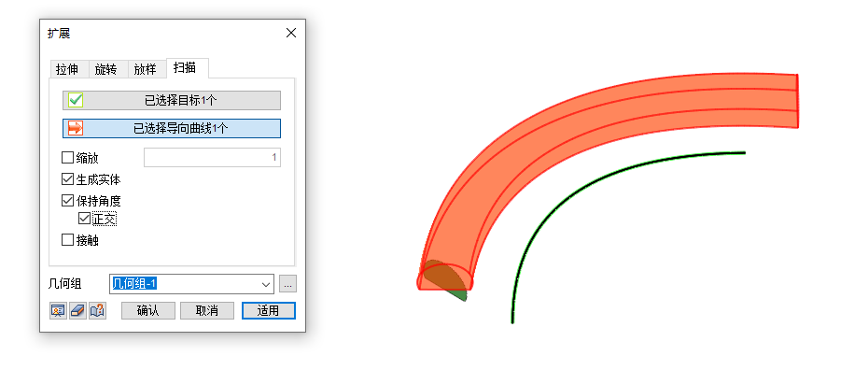The height and width of the screenshot is (384, 868).
Task: Click the 已选择导向曲线1个 button
Action: pos(172,129)
